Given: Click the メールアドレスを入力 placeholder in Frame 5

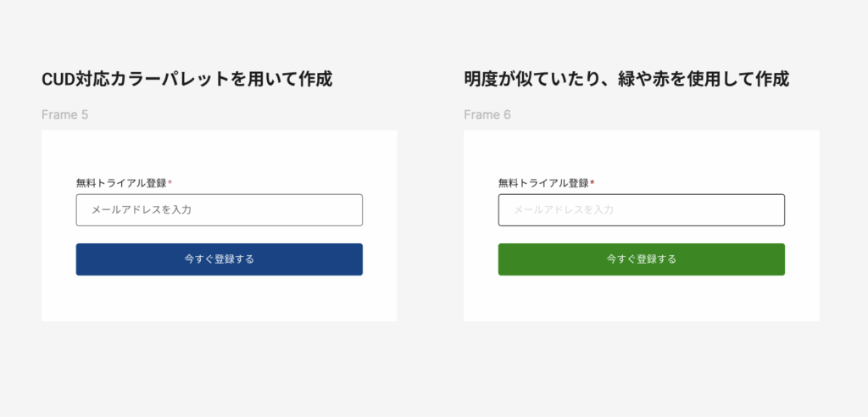Looking at the screenshot, I should coord(142,210).
